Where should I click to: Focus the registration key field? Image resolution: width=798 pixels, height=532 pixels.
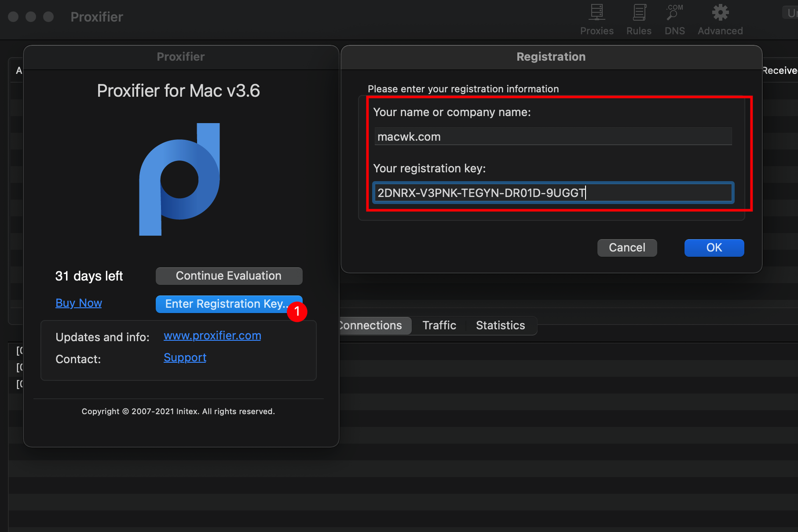(x=553, y=193)
